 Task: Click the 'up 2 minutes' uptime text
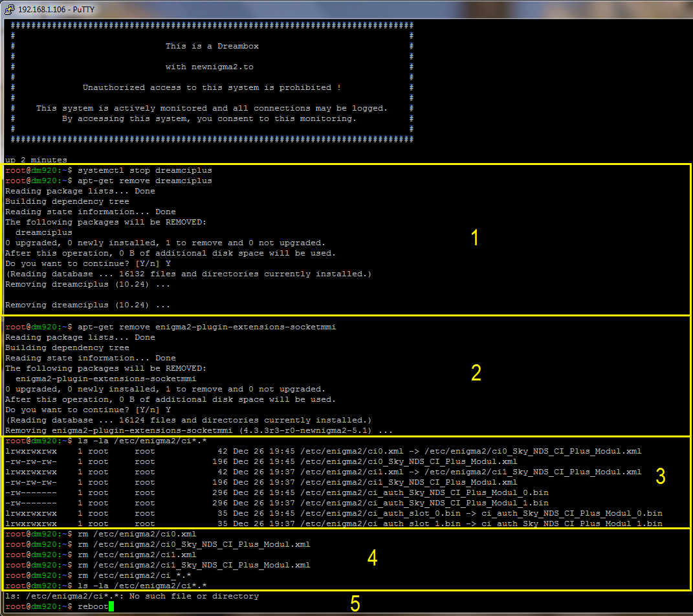(x=36, y=160)
